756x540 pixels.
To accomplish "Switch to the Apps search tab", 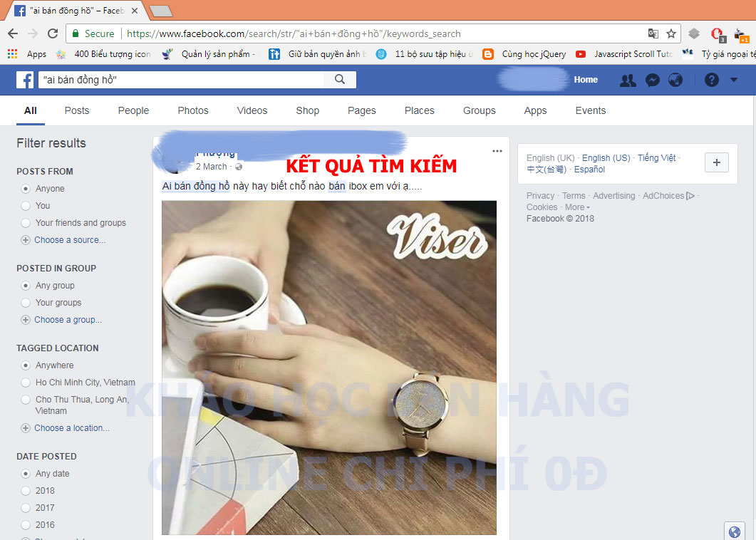I will click(x=535, y=110).
